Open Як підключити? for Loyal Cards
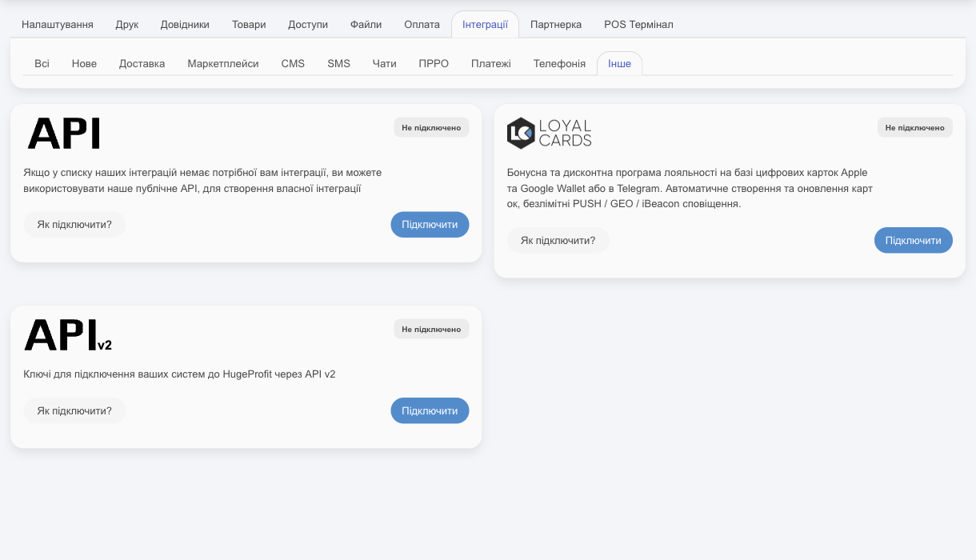Screen dimensions: 976x560 click(x=558, y=241)
